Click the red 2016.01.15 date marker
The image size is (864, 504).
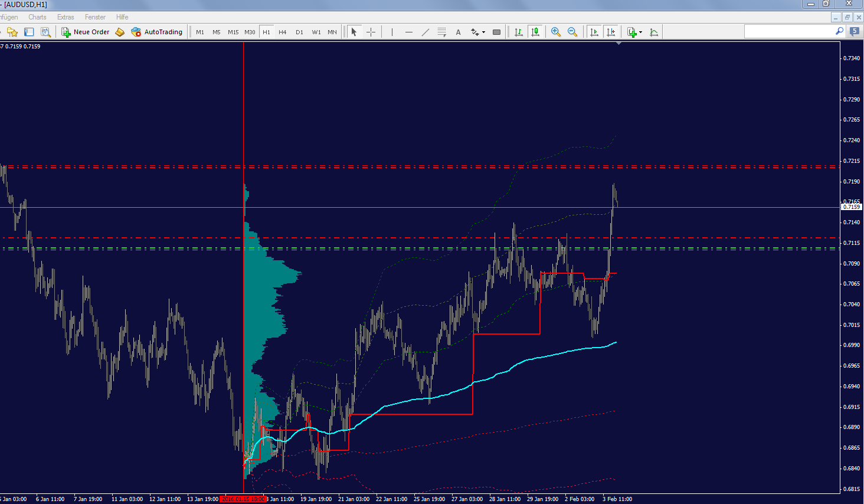pyautogui.click(x=243, y=499)
